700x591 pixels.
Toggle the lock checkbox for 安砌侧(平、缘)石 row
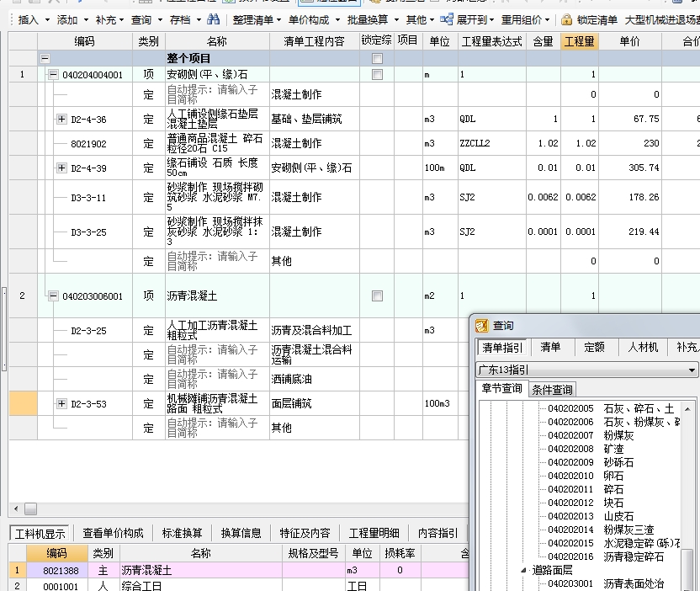[377, 75]
